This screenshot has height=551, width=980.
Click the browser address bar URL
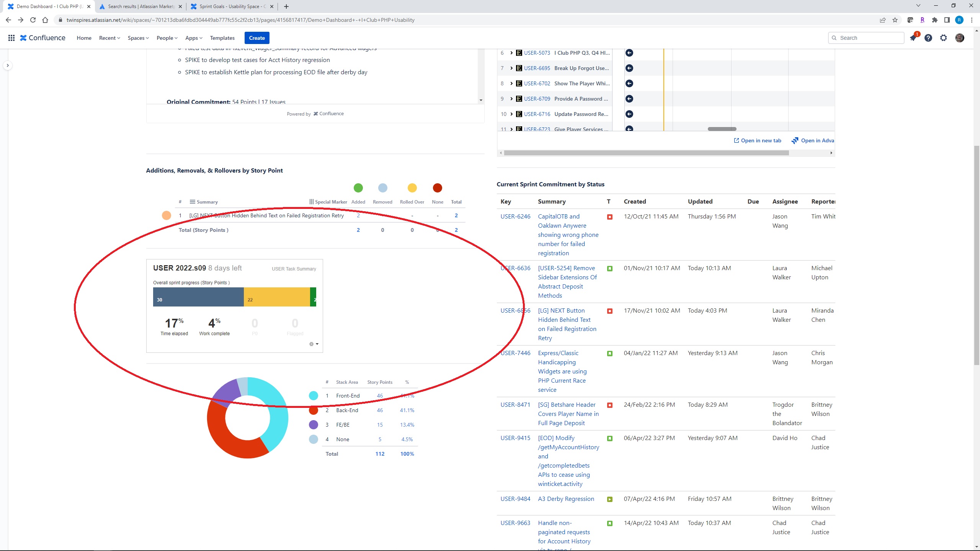pos(240,20)
